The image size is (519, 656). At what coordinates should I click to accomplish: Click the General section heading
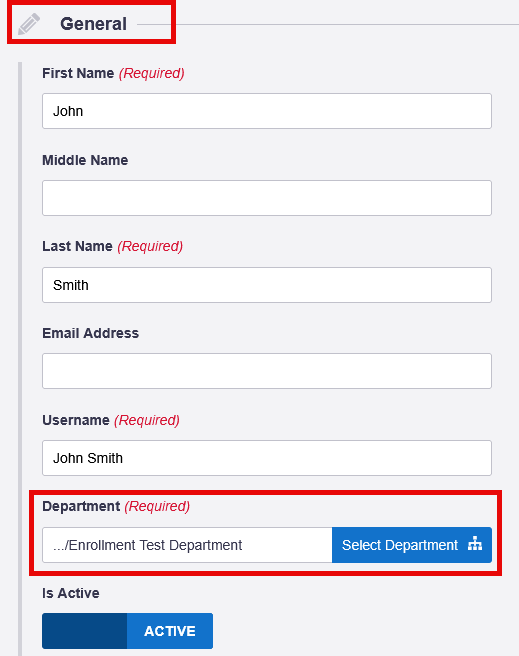click(93, 24)
